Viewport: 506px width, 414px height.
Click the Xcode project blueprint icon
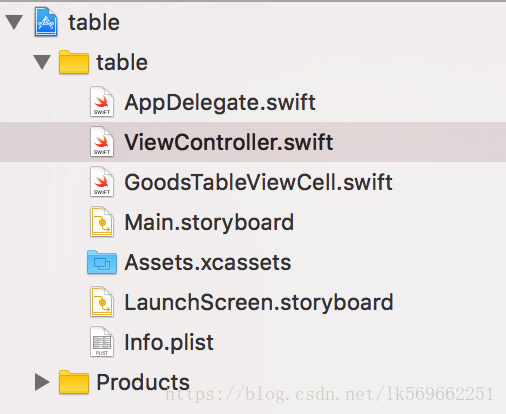click(46, 22)
